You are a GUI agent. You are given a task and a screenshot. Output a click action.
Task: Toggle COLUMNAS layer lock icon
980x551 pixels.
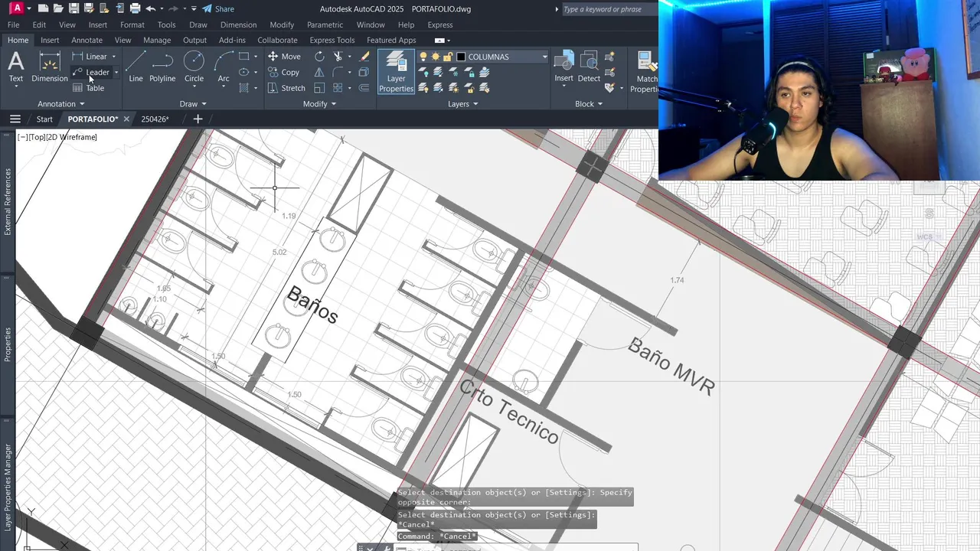coord(448,57)
